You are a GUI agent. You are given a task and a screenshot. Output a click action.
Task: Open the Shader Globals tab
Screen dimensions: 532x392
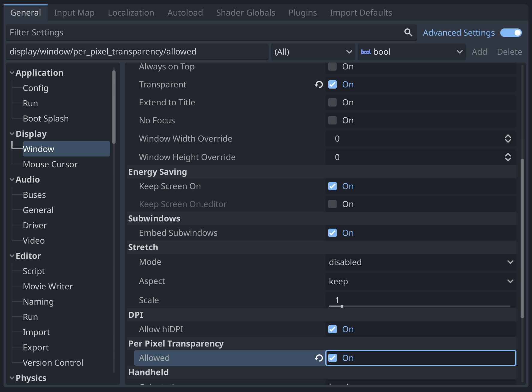(x=245, y=13)
